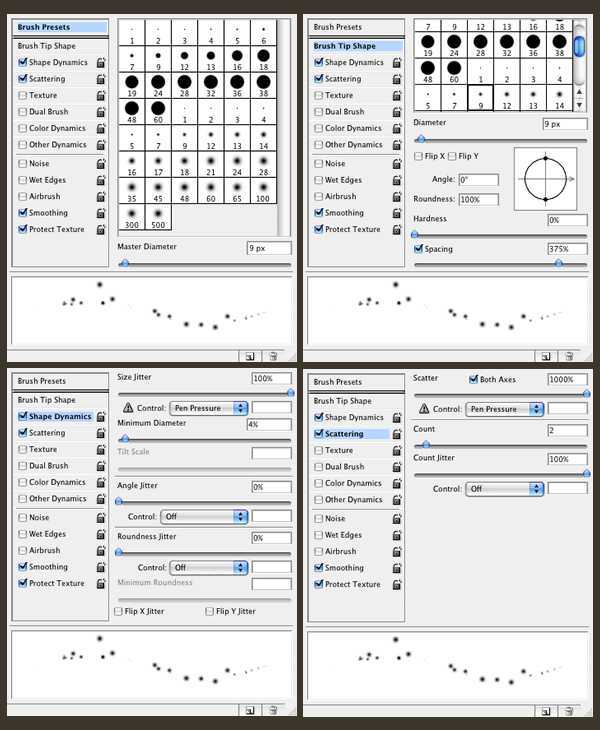Click the angle and roundness circle widget
This screenshot has width=600, height=730.
tap(545, 180)
